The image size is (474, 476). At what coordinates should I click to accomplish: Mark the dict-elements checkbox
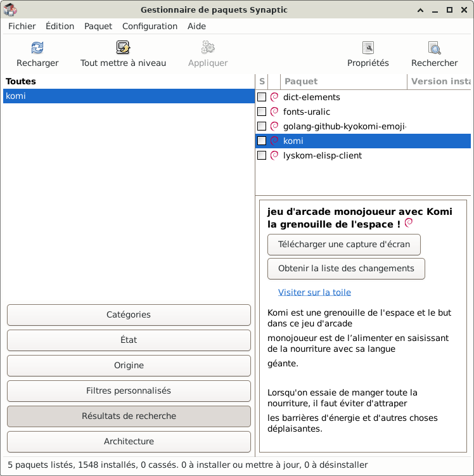coord(262,97)
